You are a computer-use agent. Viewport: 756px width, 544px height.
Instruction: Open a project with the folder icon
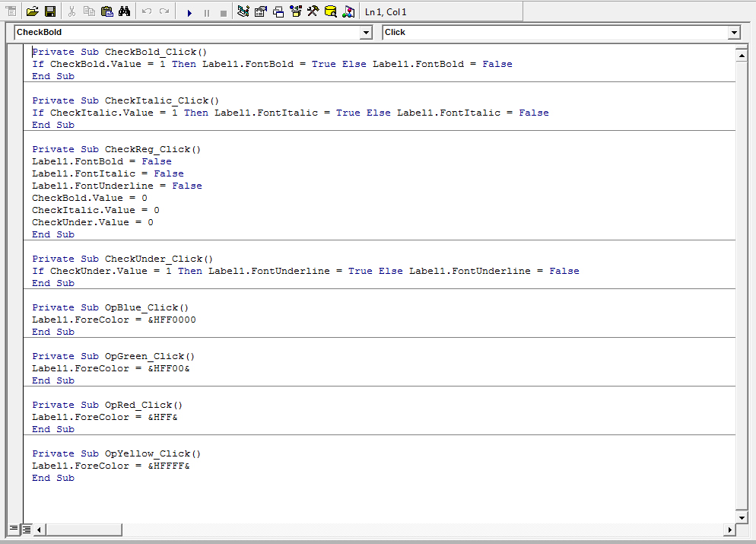tap(32, 11)
